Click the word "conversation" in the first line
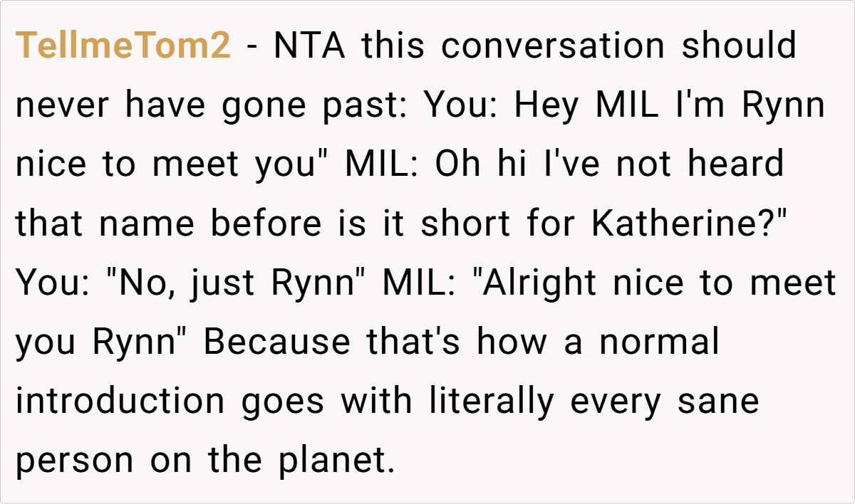855x504 pixels. (552, 47)
